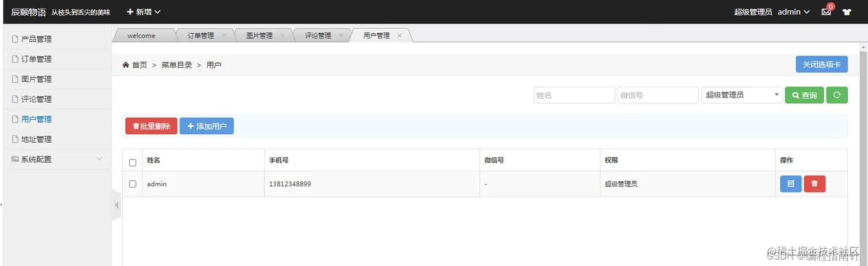Image resolution: width=868 pixels, height=266 pixels.
Task: Click the red trash icon for admin
Action: 815,184
